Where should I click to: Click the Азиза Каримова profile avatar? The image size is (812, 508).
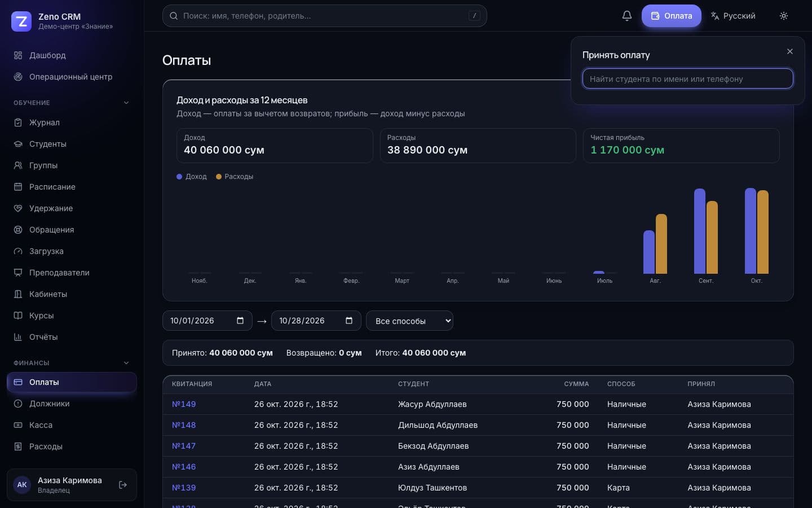click(x=22, y=485)
